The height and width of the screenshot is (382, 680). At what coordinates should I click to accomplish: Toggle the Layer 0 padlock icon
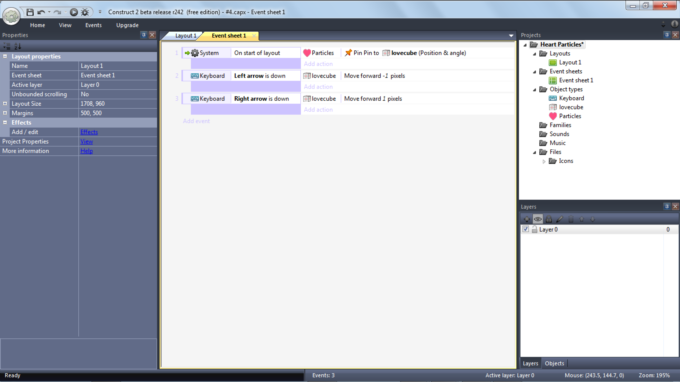534,229
